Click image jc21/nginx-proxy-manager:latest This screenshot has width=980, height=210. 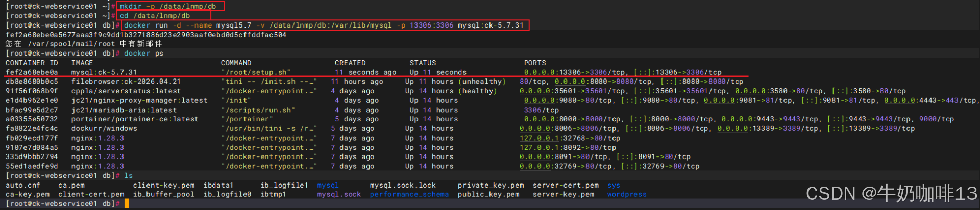coord(139,100)
